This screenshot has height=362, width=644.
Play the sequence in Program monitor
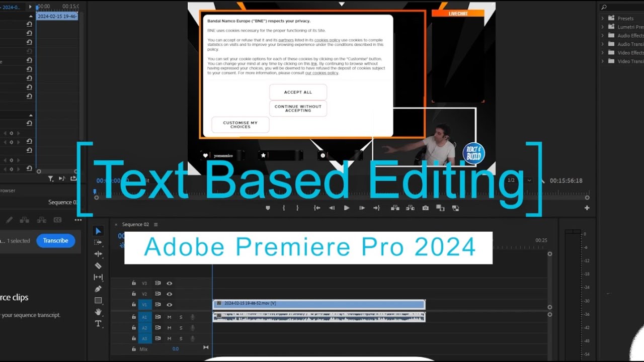[x=347, y=208]
